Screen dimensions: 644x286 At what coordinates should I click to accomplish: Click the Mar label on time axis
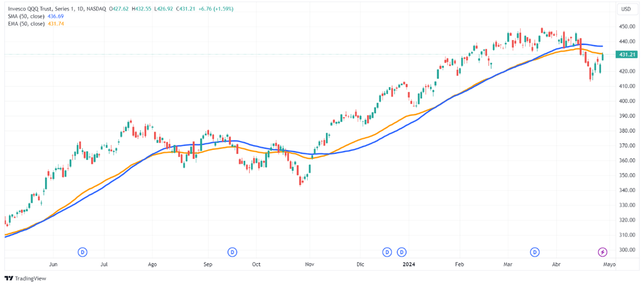(x=508, y=264)
